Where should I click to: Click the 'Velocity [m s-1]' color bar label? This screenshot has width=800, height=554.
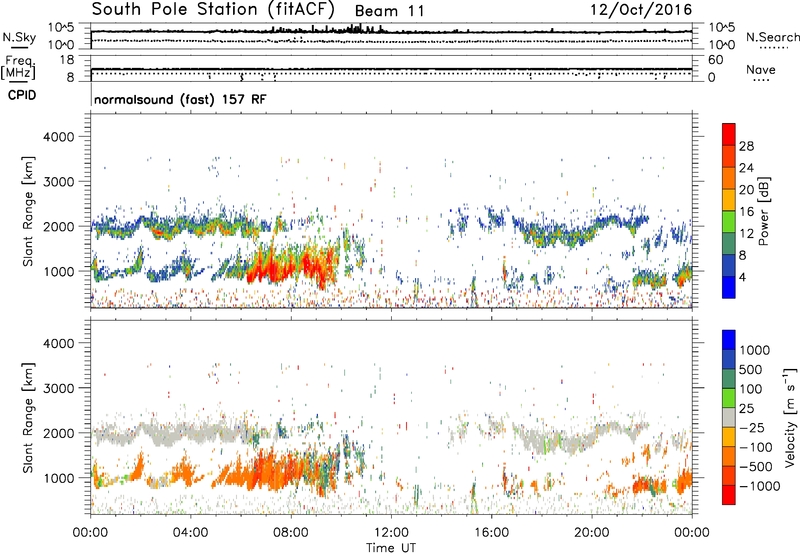(790, 418)
